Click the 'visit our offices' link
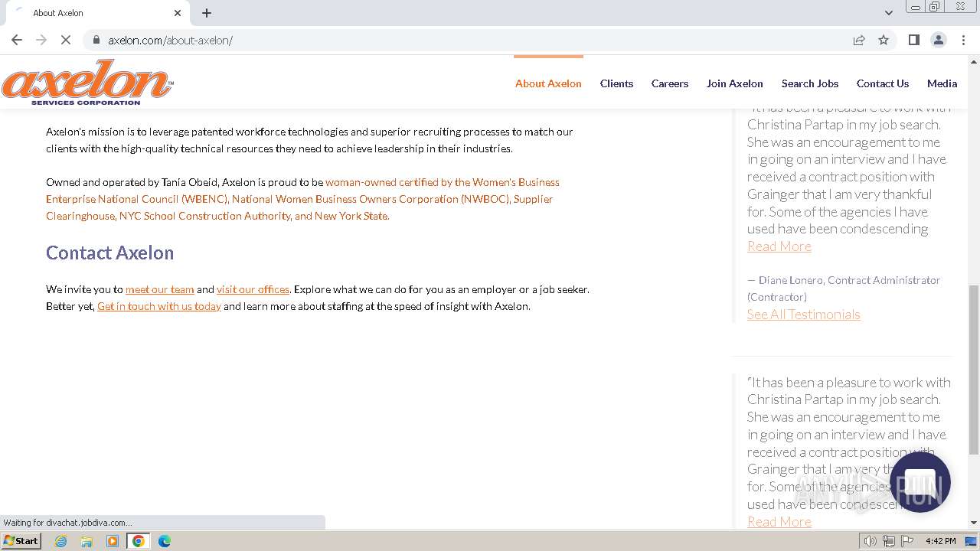Screen dimensions: 980x551 pyautogui.click(x=253, y=289)
